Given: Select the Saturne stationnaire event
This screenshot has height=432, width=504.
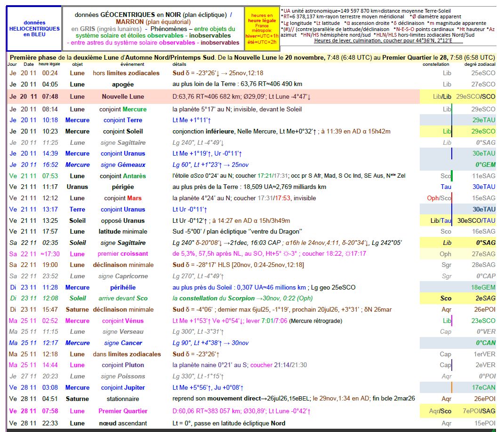Looking at the screenshot, I should (x=123, y=399).
